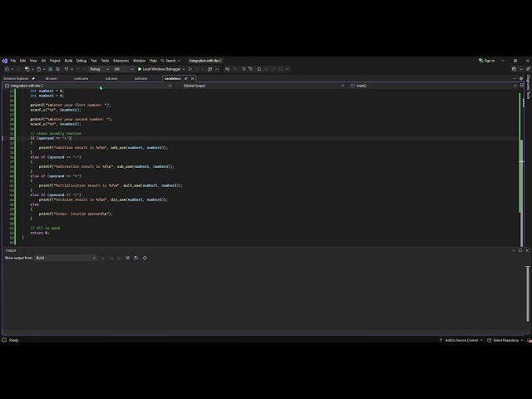Click line 32 'if (operand' code
This screenshot has height=399, width=532.
(51, 138)
